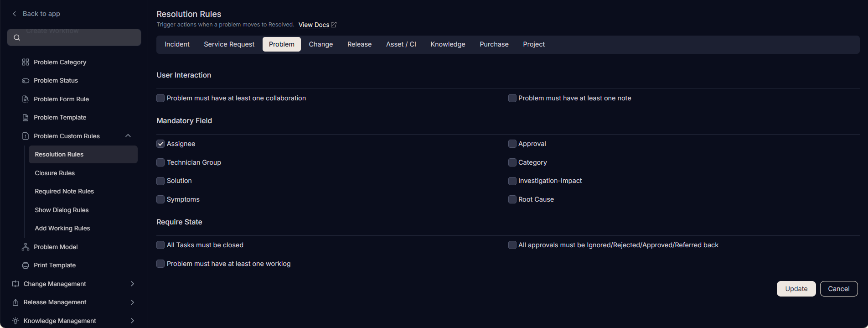868x328 pixels.
Task: Click the Problem Form Rule document icon
Action: [26, 99]
